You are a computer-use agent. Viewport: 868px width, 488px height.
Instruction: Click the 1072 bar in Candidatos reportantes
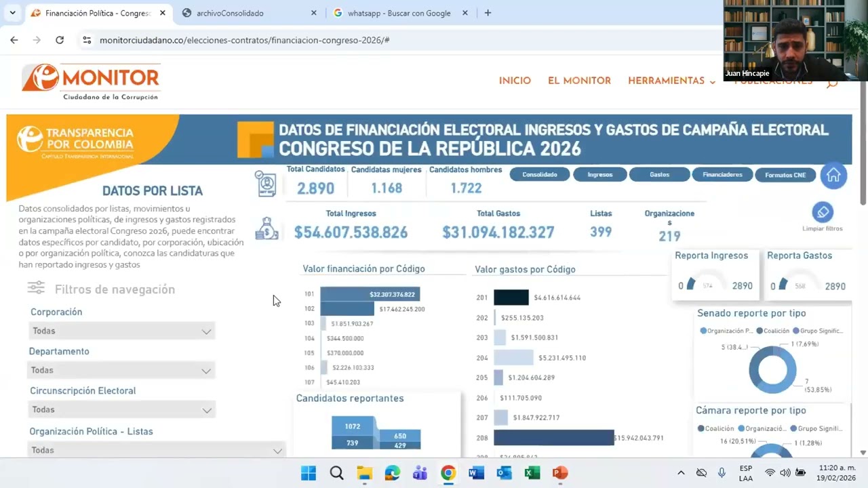[x=353, y=426]
